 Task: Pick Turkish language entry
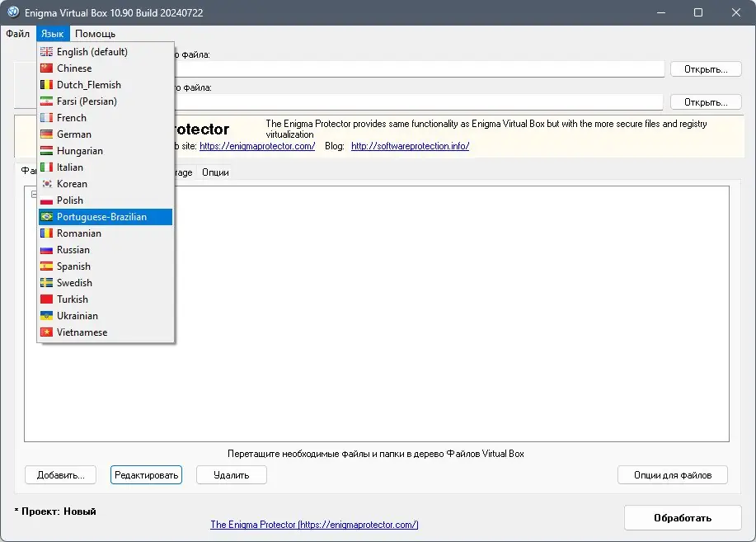click(x=105, y=299)
